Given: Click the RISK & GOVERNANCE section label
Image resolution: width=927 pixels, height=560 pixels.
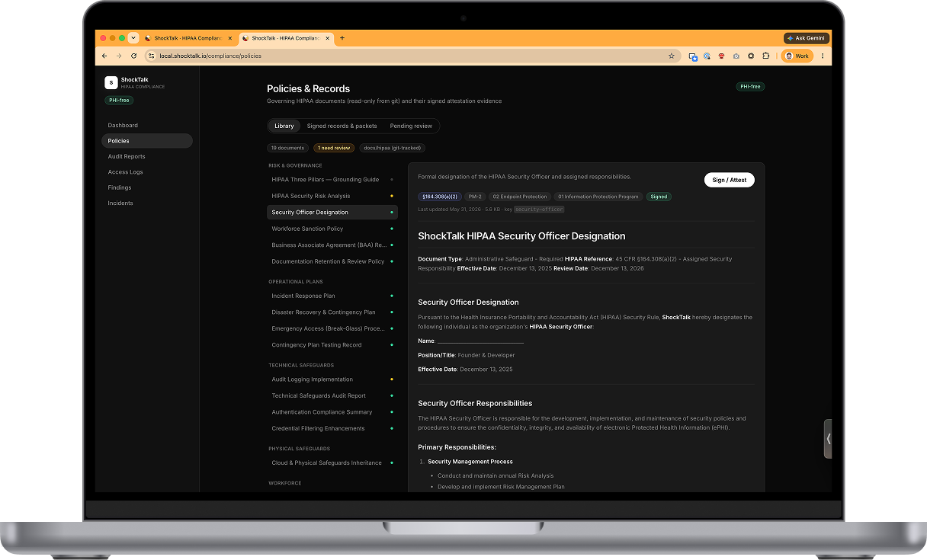Looking at the screenshot, I should pos(295,165).
